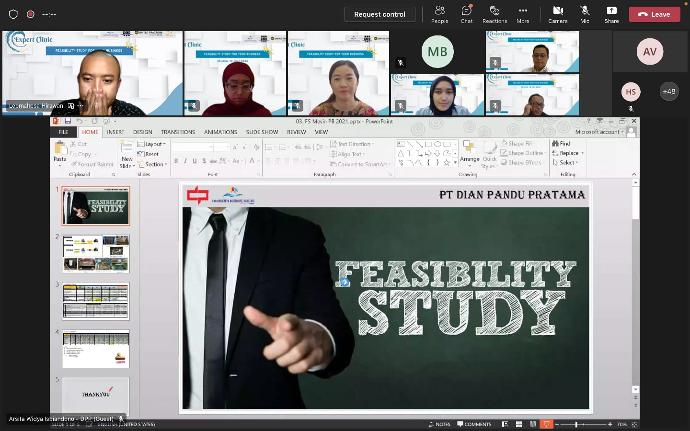Open the meeting Chat
This screenshot has height=431, width=690.
tap(466, 14)
